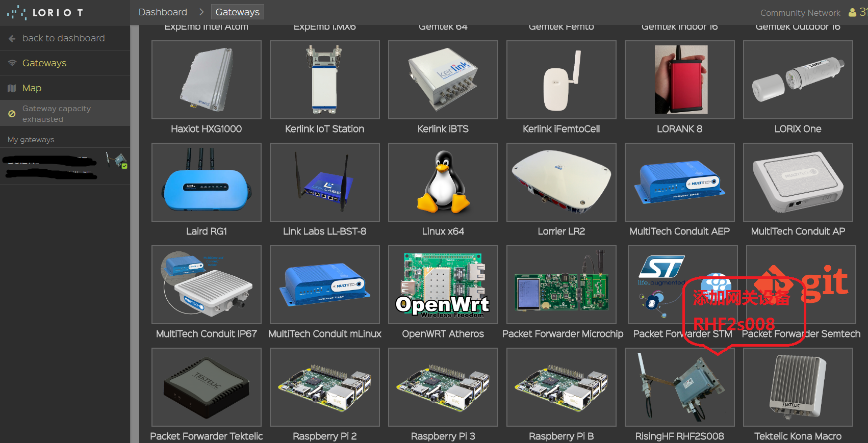Viewport: 868px width, 443px height.
Task: Click the My gateways heading
Action: (x=31, y=140)
